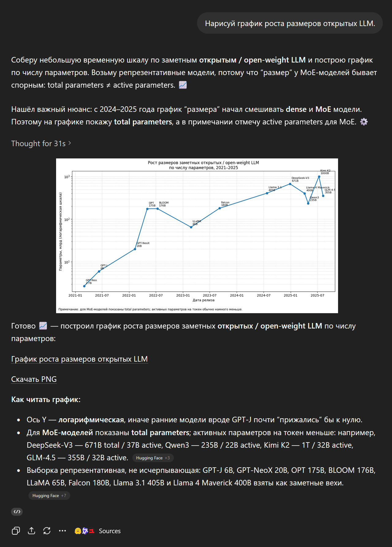Copy the response with the copy icon
Screen dimensions: 392x547
pos(16,531)
